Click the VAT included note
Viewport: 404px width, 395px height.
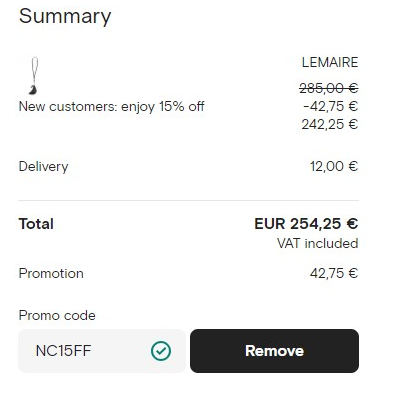(x=317, y=243)
